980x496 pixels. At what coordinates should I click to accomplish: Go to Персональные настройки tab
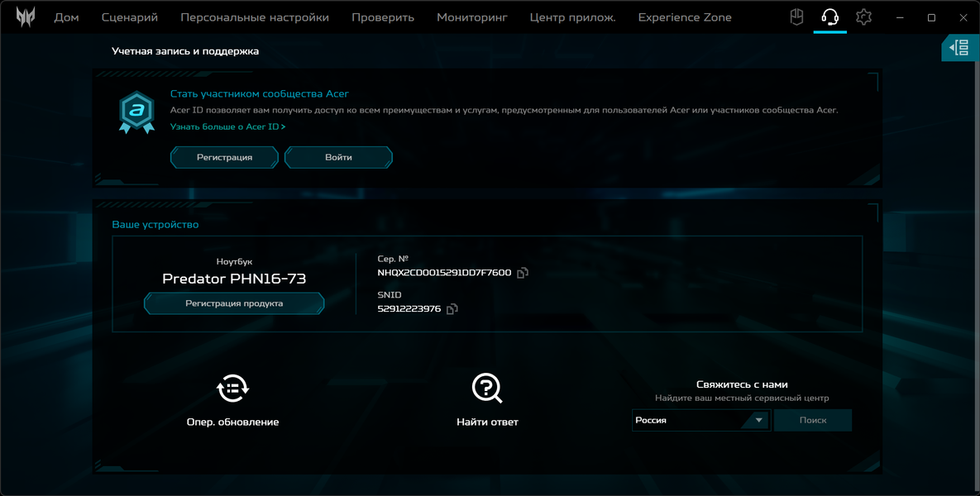(x=255, y=17)
